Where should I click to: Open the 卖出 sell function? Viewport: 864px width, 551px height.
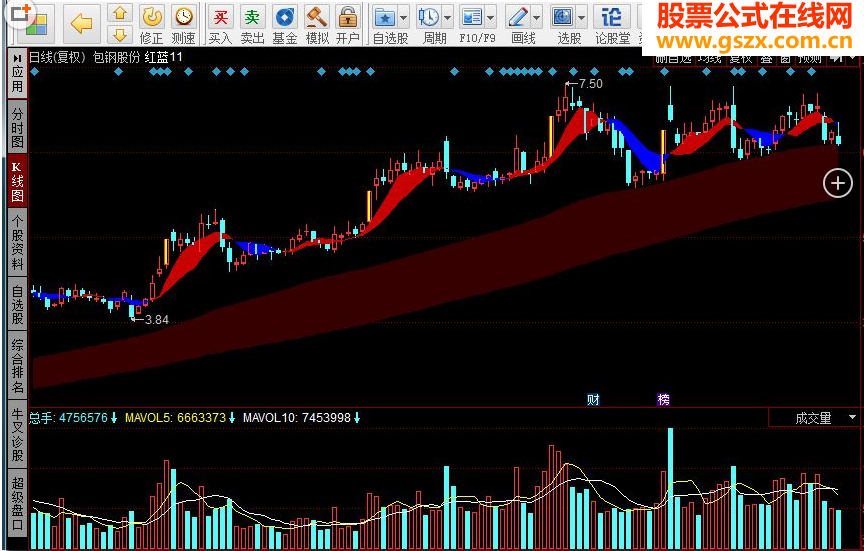tap(252, 25)
